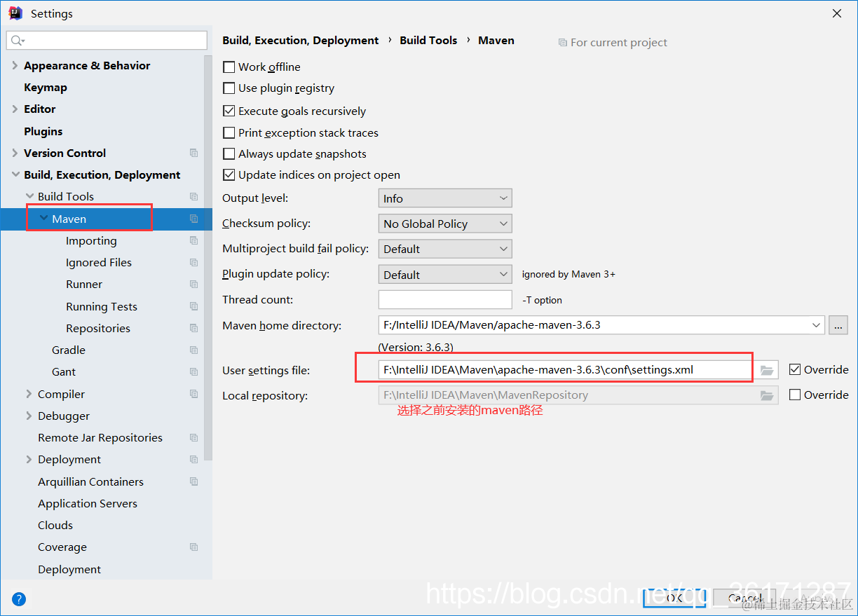Click the settings search field
This screenshot has height=616, width=858.
(107, 41)
